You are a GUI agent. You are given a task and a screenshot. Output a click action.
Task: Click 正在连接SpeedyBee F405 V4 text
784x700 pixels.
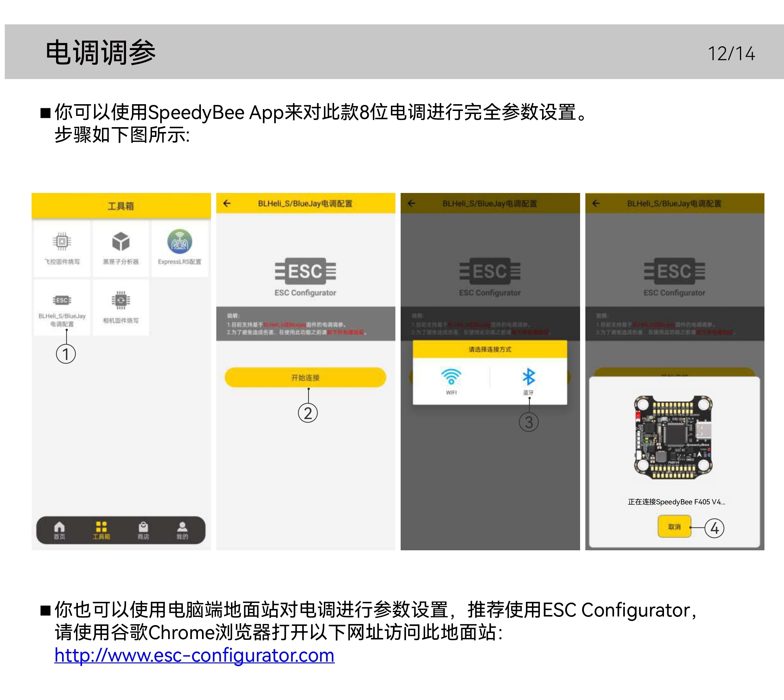pos(676,502)
